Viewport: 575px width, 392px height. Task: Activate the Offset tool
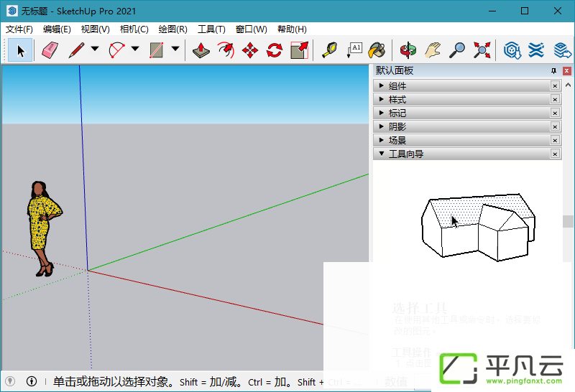pos(226,50)
